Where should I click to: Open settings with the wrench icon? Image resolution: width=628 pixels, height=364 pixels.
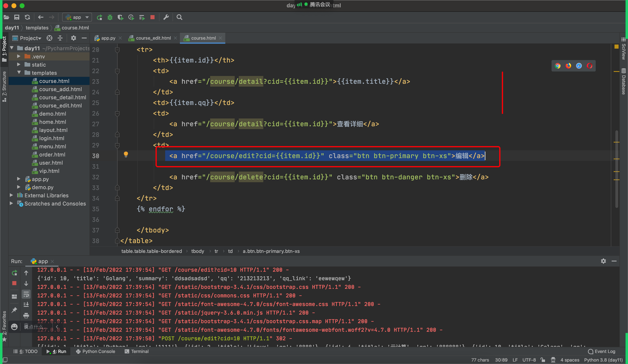166,17
